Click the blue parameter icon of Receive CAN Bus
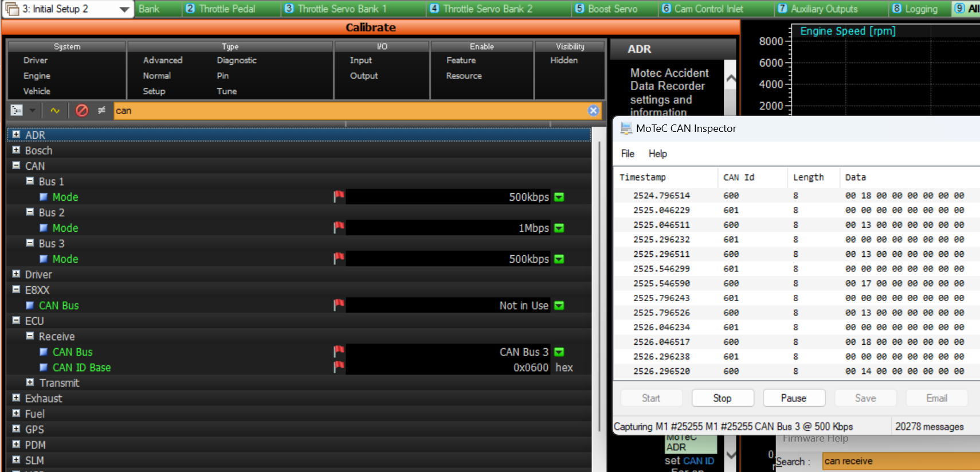Image resolution: width=980 pixels, height=472 pixels. 44,352
